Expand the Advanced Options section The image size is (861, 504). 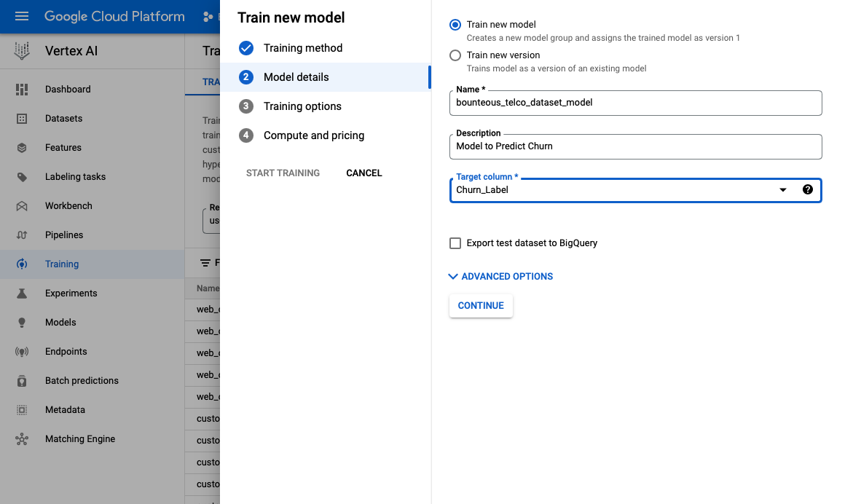click(x=500, y=277)
